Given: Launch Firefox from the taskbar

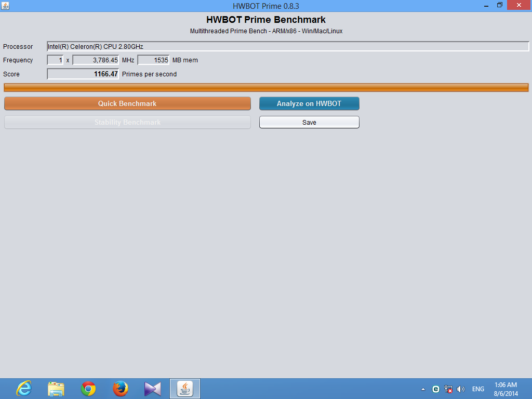Looking at the screenshot, I should 121,389.
